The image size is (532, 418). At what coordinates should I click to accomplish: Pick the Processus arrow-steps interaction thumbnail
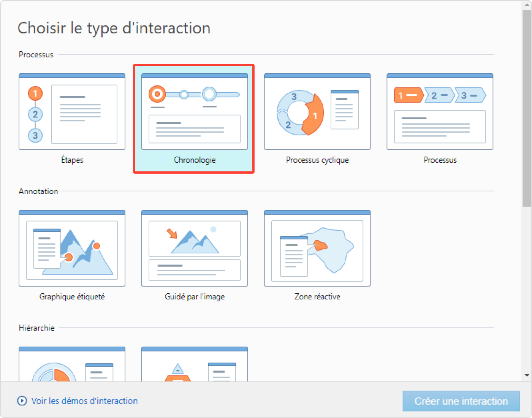click(440, 112)
